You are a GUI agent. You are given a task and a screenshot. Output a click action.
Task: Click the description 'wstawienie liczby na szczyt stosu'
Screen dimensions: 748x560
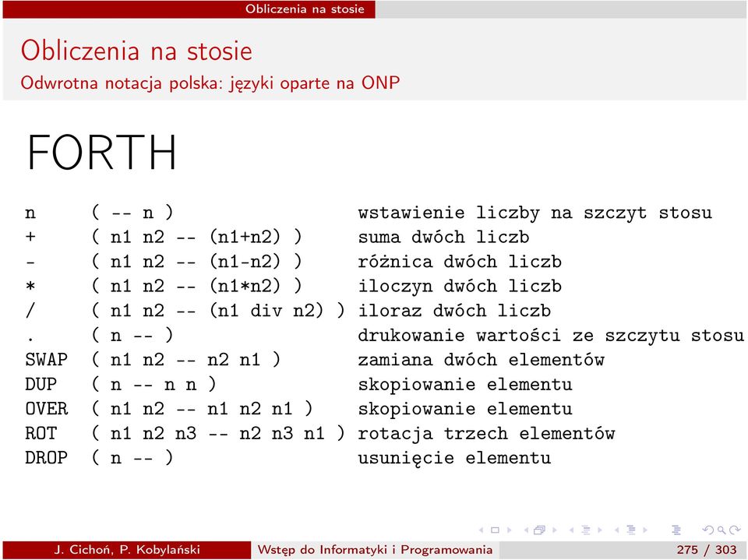535,213
